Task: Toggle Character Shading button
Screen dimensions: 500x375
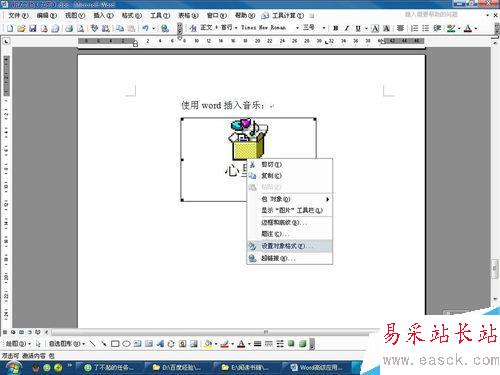Action: point(387,28)
